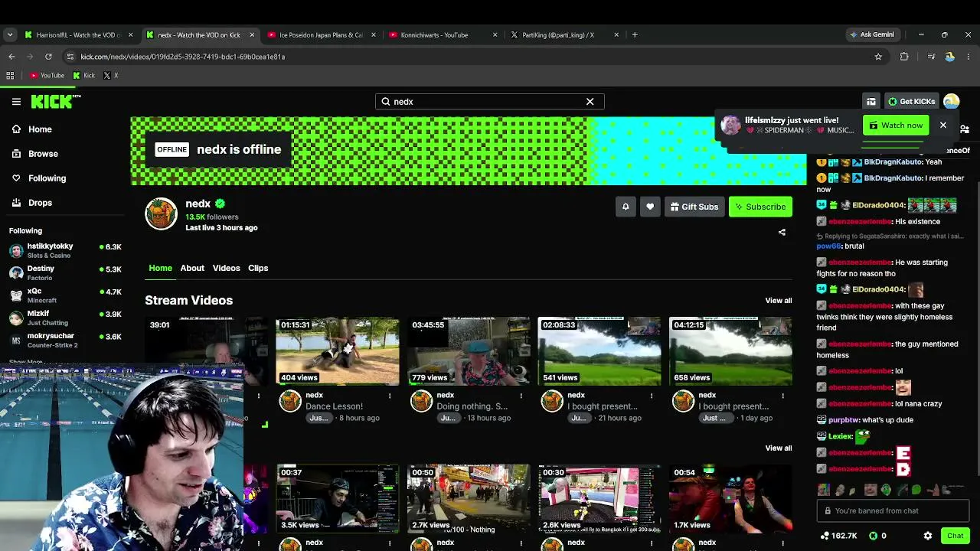Image resolution: width=980 pixels, height=551 pixels.
Task: Open mokrysuchar channel in the Following list
Action: [x=65, y=340]
